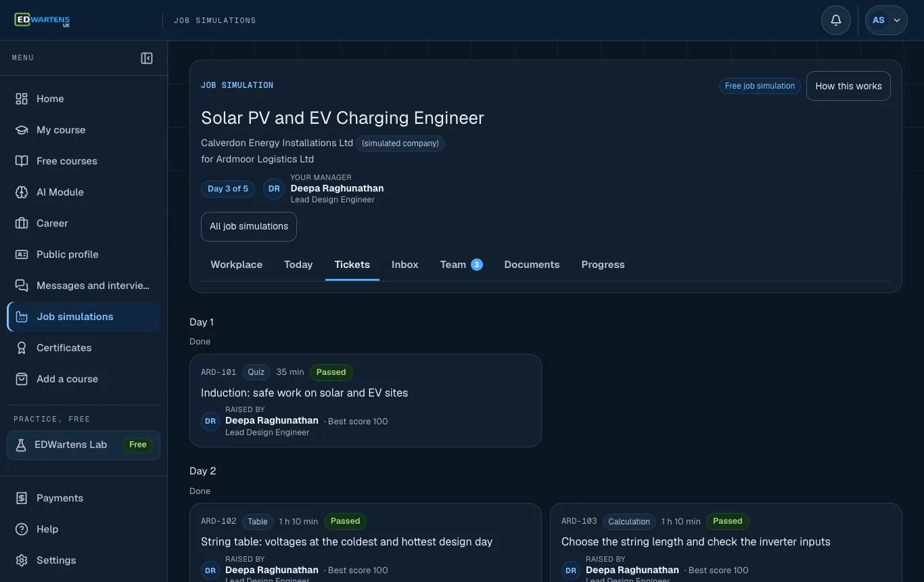Image resolution: width=924 pixels, height=582 pixels.
Task: Click the Quiz tag on ARD-101
Action: click(x=256, y=372)
